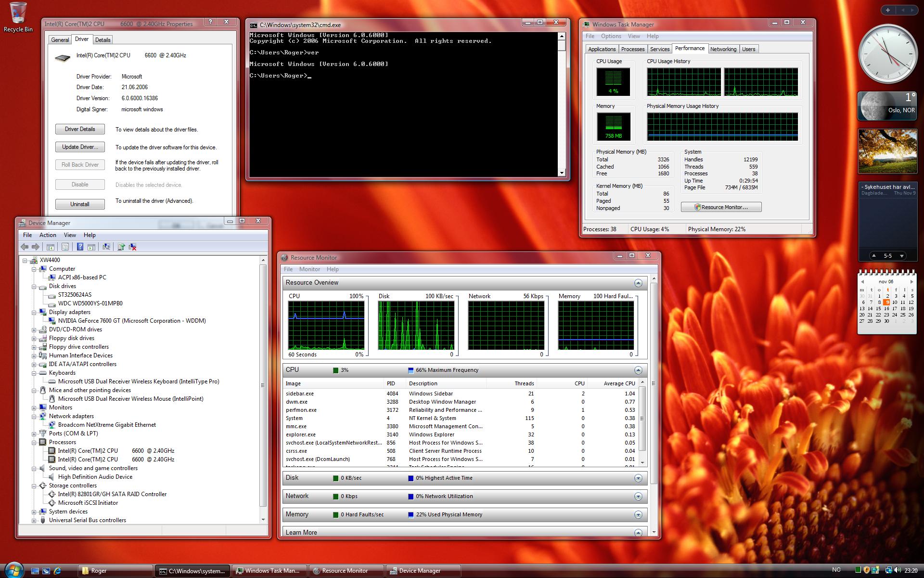924x578 pixels.
Task: Expand the System devices node
Action: (x=34, y=512)
